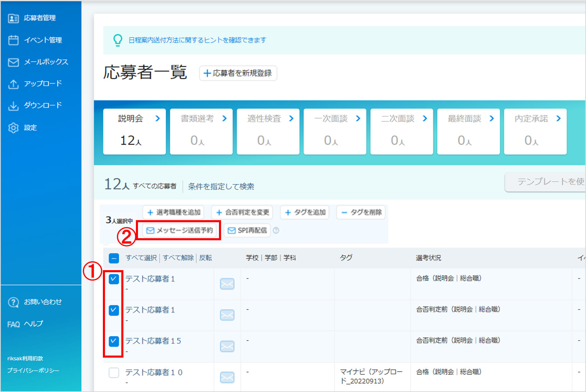
Task: Click the envelope icon for テスト応募者１
Action: point(227,283)
